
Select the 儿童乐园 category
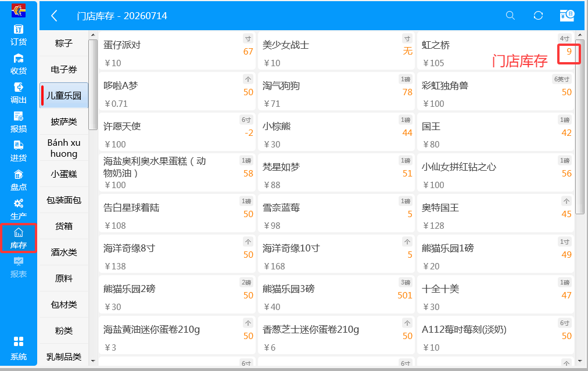point(64,96)
